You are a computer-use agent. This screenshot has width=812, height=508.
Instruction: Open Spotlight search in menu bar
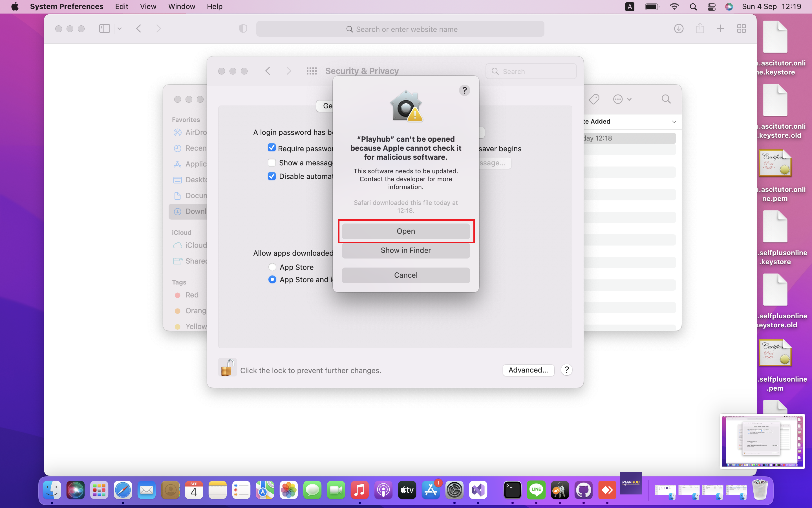click(x=693, y=7)
